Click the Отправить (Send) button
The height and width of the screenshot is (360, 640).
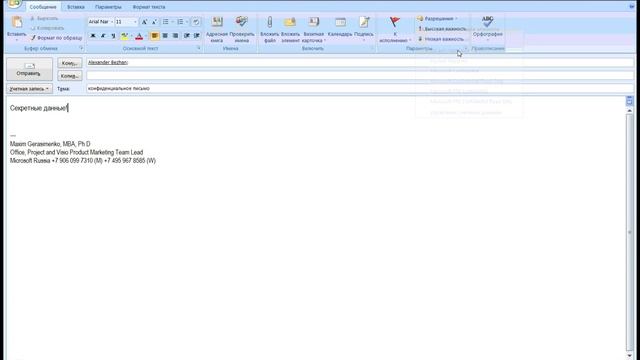(x=29, y=69)
